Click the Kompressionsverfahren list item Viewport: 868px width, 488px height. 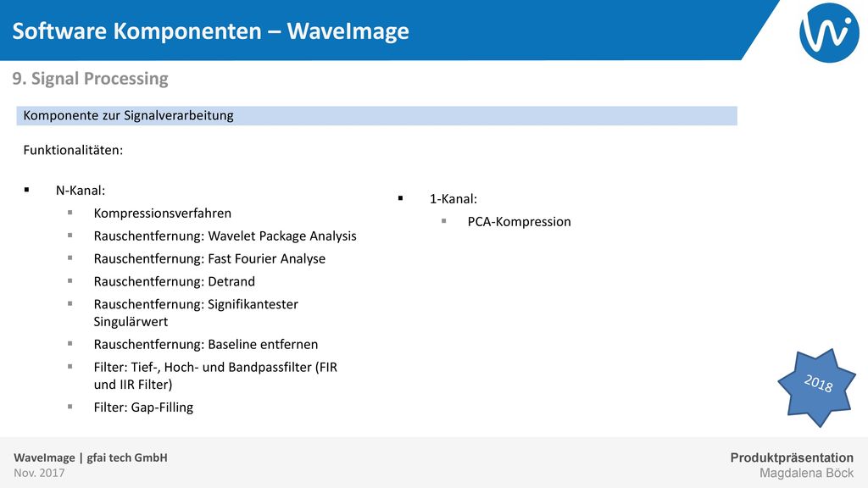[162, 213]
